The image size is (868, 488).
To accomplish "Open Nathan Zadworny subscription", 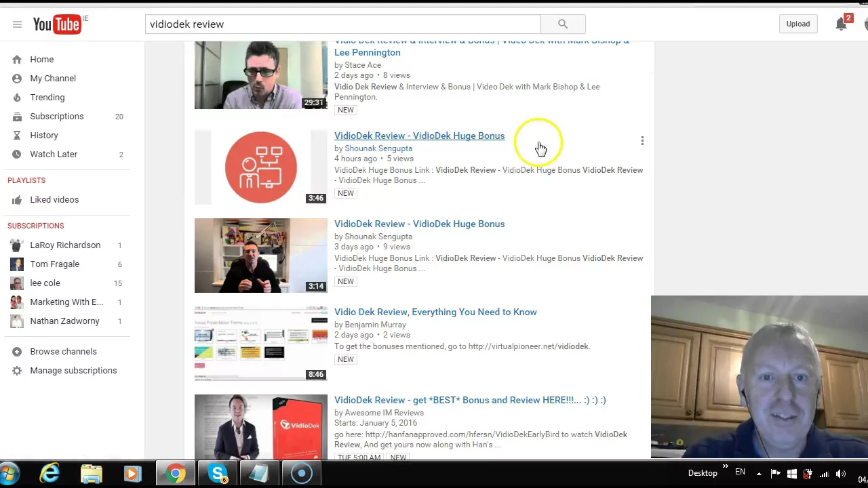I will click(64, 321).
